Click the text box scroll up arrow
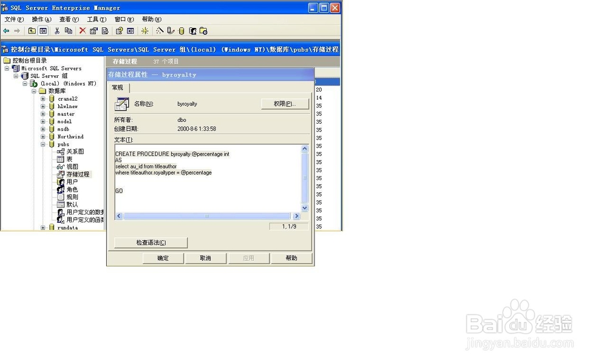The width and height of the screenshot is (607, 364). (305, 149)
